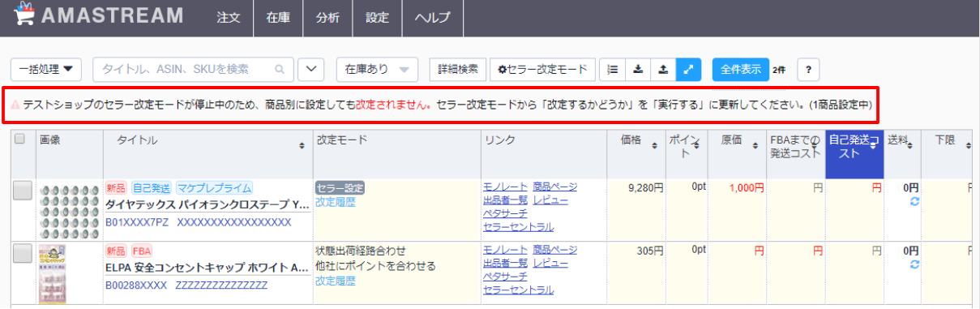Expand the 一括処理 dropdown
The height and width of the screenshot is (309, 980).
[x=45, y=70]
